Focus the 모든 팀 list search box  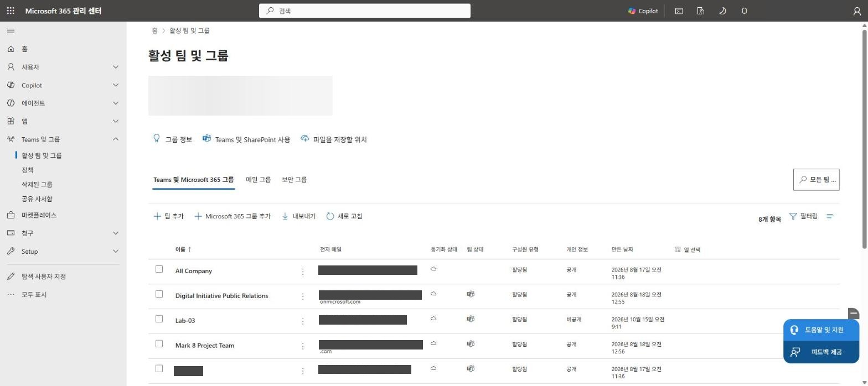point(817,180)
